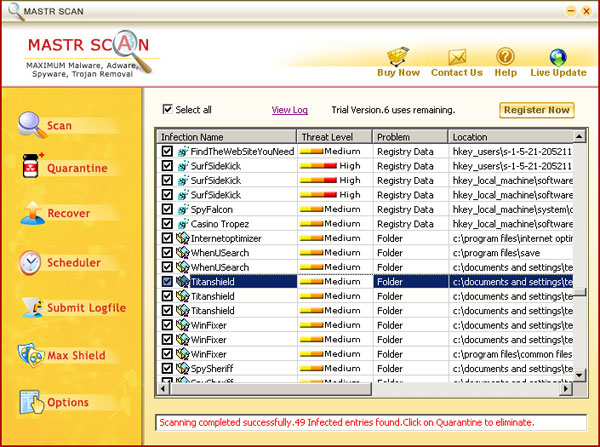Click the SpyFalcon registry icon
Image resolution: width=600 pixels, height=447 pixels.
[x=183, y=210]
